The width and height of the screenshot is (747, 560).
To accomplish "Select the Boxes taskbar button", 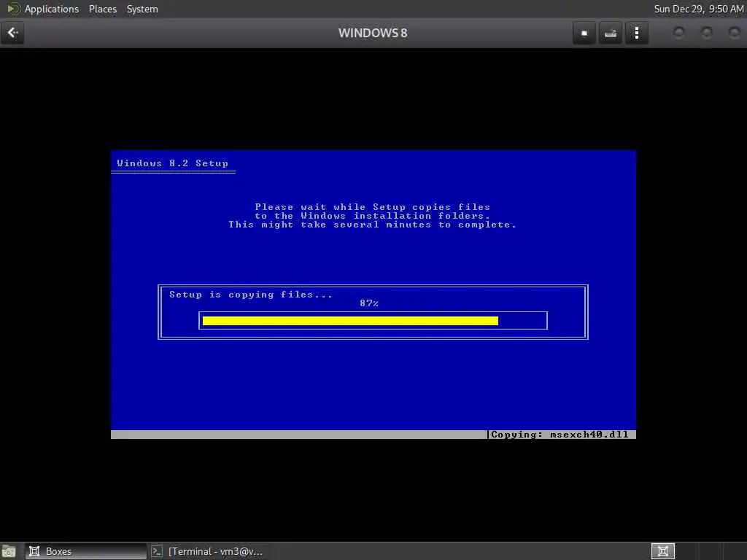I will coord(86,551).
